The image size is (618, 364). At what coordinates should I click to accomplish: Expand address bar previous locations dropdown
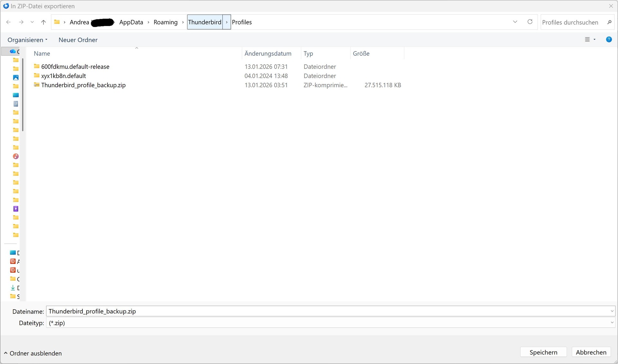(515, 22)
